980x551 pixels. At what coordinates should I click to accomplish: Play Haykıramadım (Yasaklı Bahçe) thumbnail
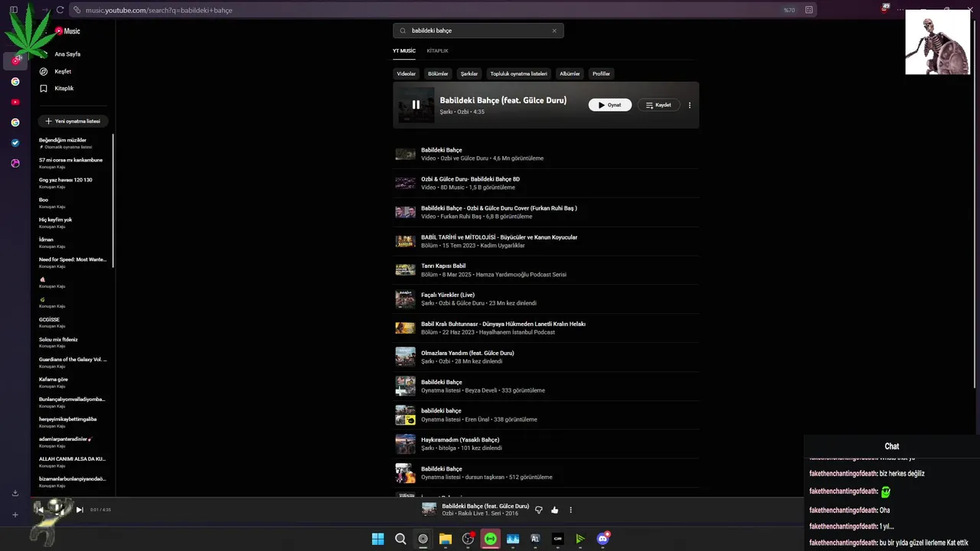pos(405,444)
